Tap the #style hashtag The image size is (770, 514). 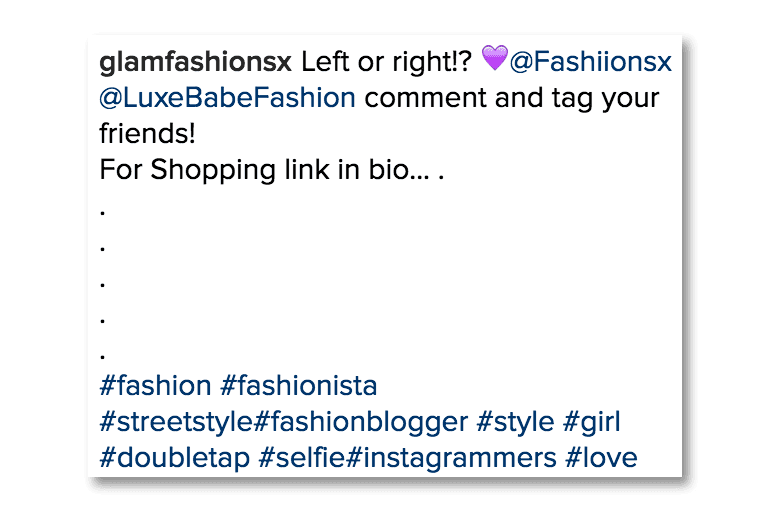[511, 422]
